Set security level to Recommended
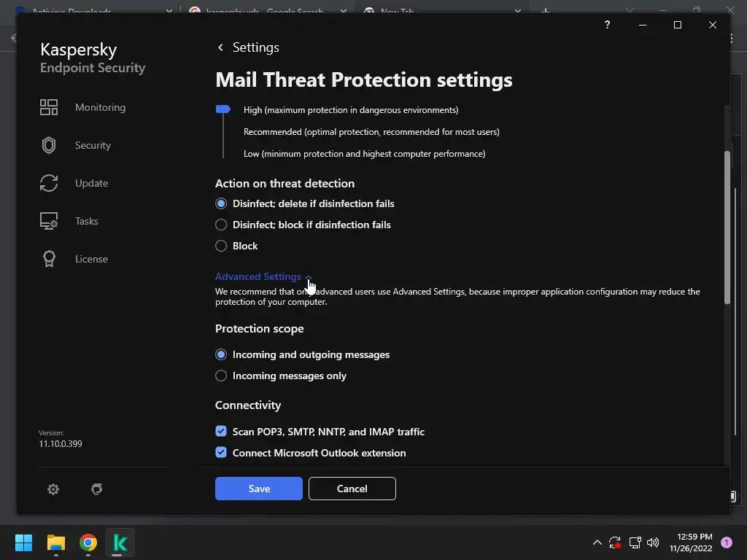747x560 pixels. click(x=371, y=132)
